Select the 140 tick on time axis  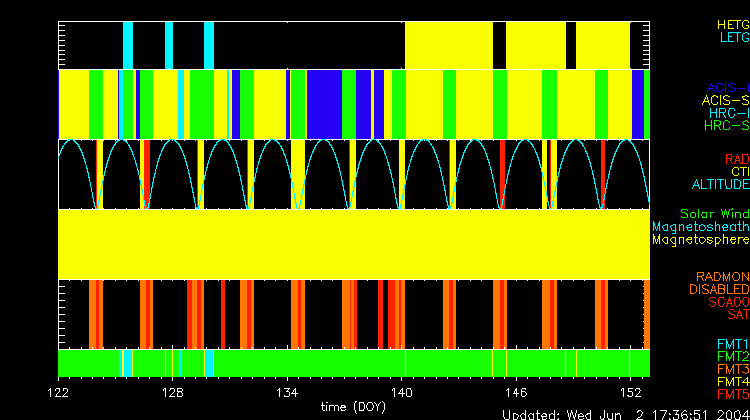[x=403, y=391]
